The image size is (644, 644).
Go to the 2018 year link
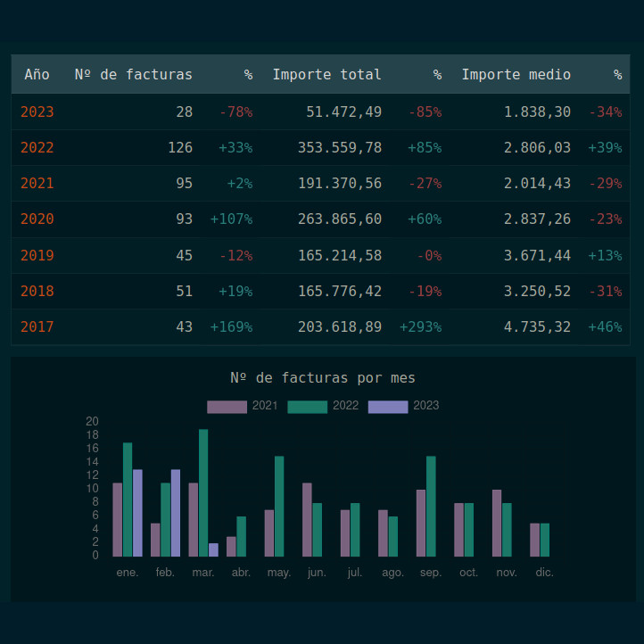pyautogui.click(x=37, y=291)
